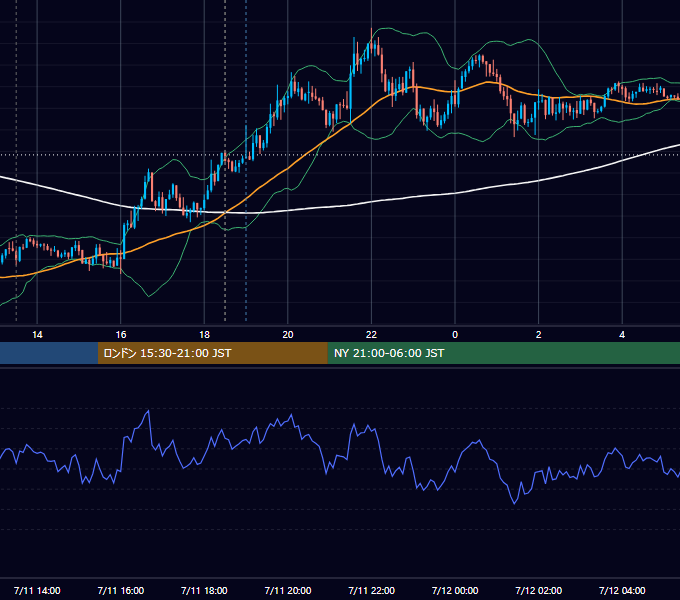
Task: Click the 7/12 00:00 date label
Action: 455,590
